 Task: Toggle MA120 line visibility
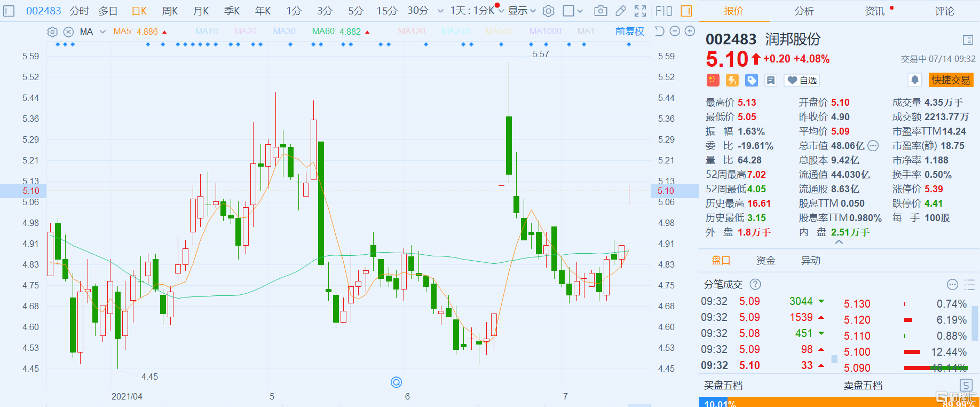(412, 32)
